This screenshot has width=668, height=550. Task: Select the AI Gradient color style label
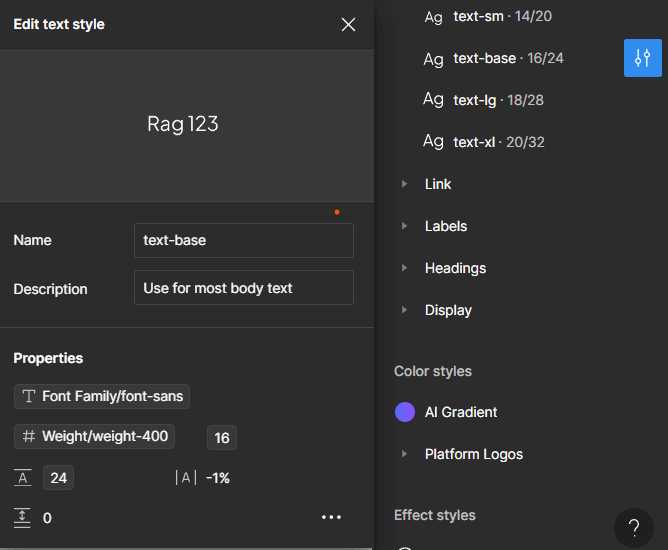(461, 412)
